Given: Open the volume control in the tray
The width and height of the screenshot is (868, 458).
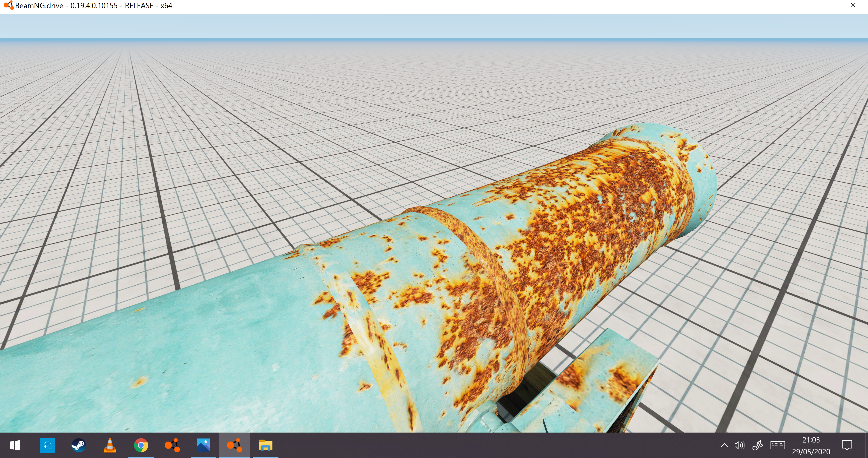Looking at the screenshot, I should [x=739, y=445].
